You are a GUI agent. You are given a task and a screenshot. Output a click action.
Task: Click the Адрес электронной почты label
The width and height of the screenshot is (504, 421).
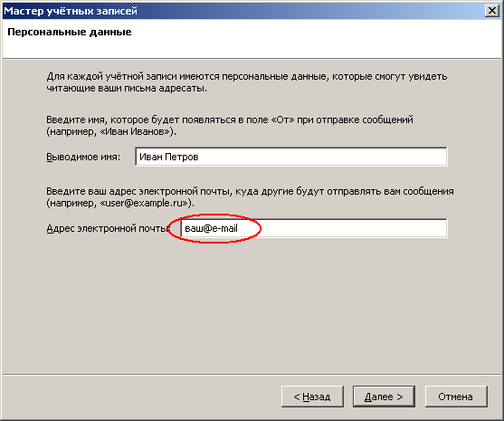click(x=109, y=228)
